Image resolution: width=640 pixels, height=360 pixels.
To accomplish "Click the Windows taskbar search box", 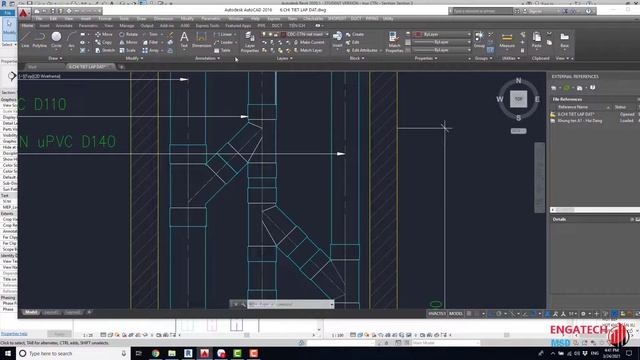I will coord(73,353).
